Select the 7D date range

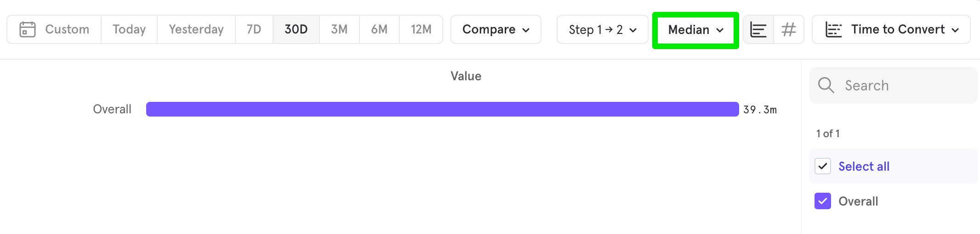pos(254,29)
